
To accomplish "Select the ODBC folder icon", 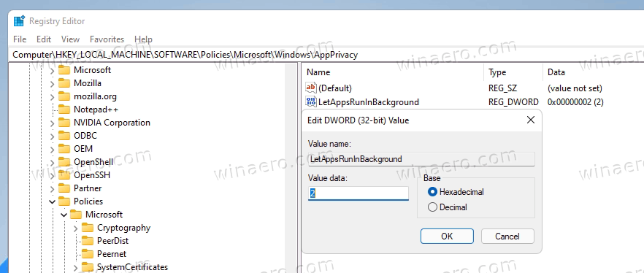I will [64, 136].
